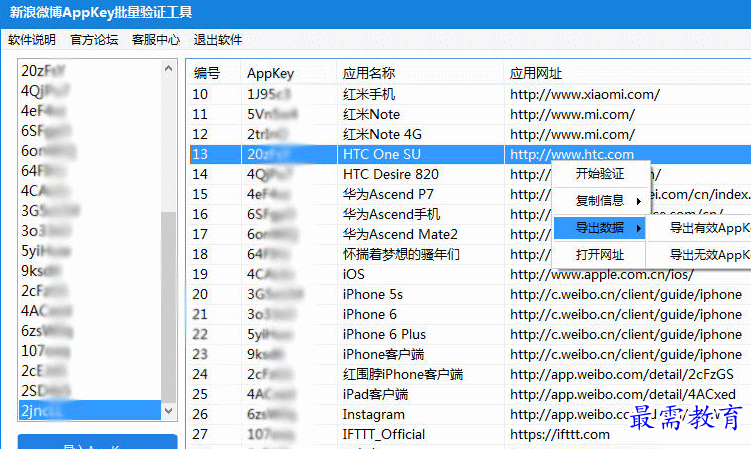Select the 5yi entry in left list
The width and height of the screenshot is (751, 449).
coord(90,251)
